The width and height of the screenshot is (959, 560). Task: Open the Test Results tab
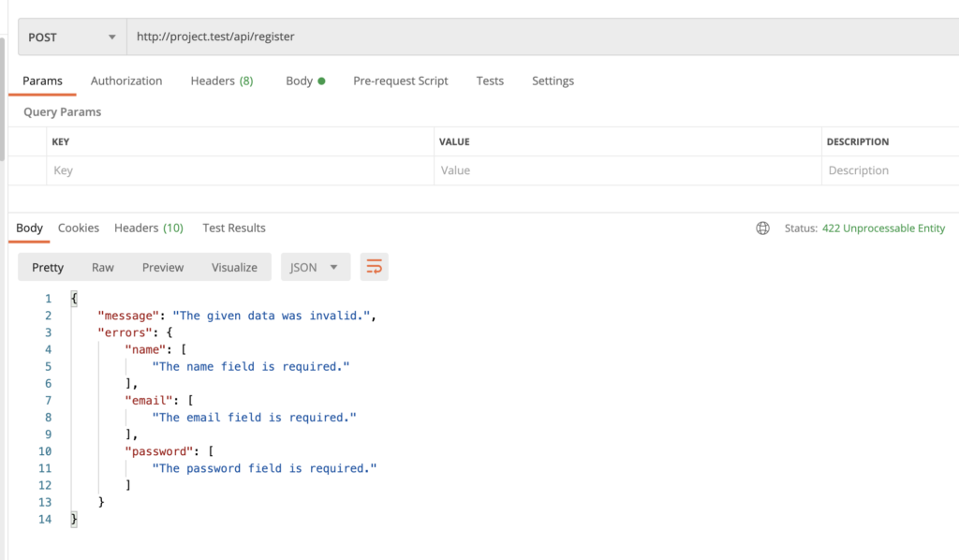click(234, 228)
